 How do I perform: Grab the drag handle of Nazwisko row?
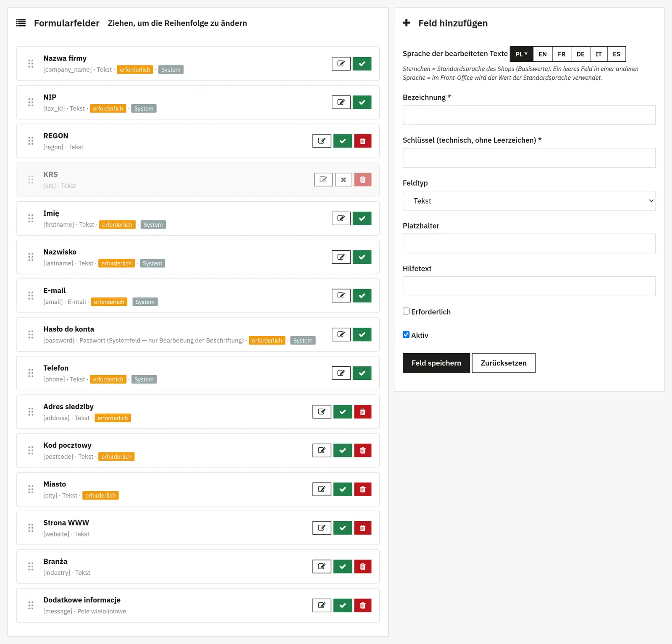31,257
